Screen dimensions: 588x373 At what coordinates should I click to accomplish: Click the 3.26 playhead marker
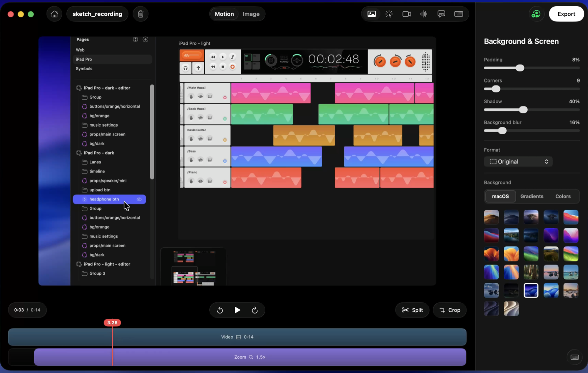pos(112,323)
